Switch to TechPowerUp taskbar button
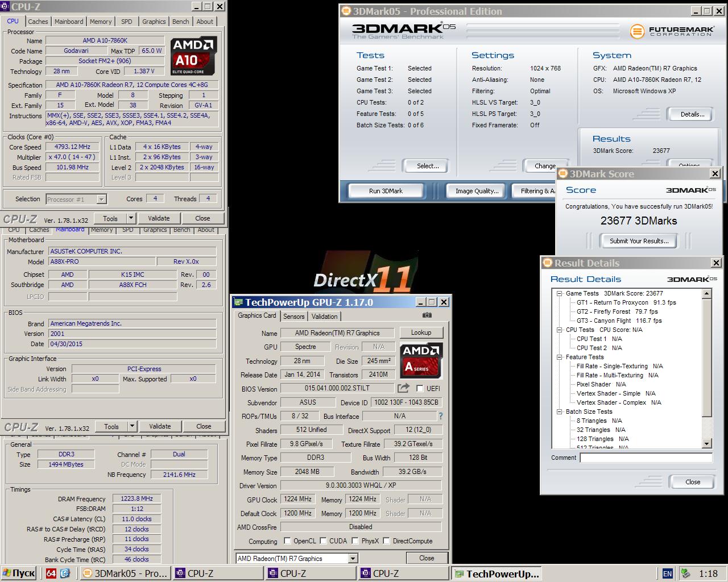Screen dimensions: 728x582 tap(497, 573)
